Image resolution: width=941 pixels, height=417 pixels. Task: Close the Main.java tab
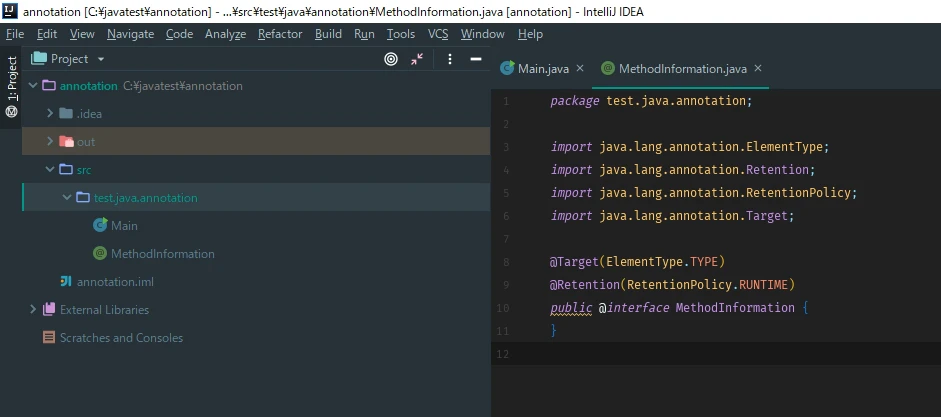(580, 68)
